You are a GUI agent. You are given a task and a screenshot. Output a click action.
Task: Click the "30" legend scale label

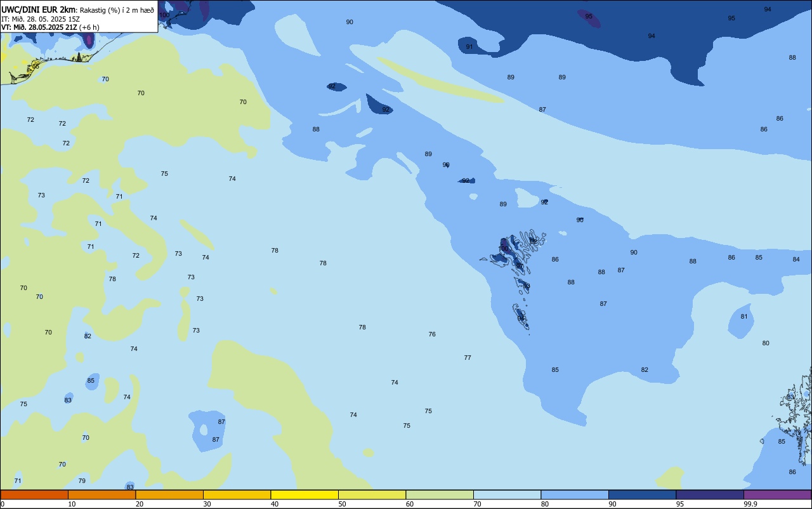207,504
